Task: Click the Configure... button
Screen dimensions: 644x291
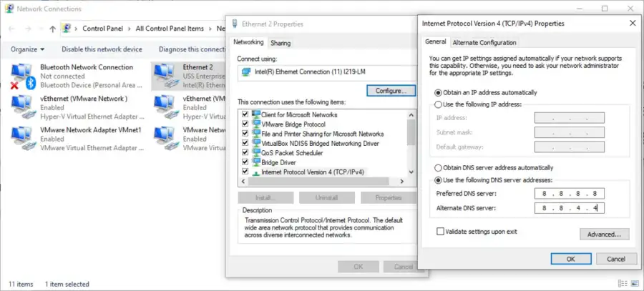Action: pyautogui.click(x=391, y=91)
